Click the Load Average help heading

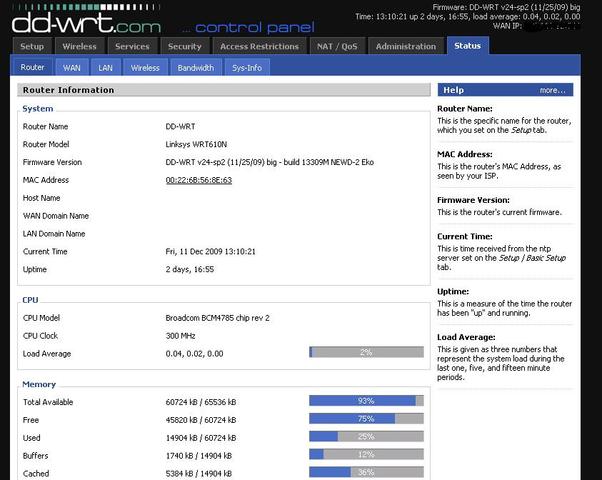click(466, 337)
